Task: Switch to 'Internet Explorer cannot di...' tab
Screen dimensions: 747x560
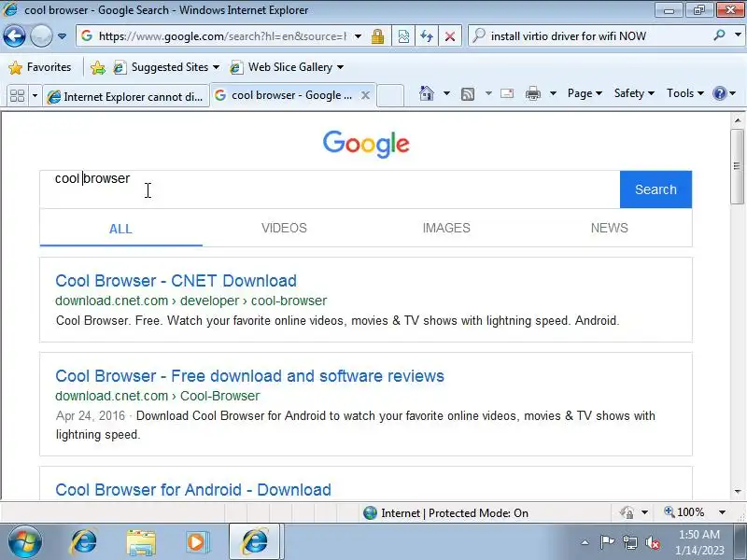Action: pyautogui.click(x=126, y=96)
